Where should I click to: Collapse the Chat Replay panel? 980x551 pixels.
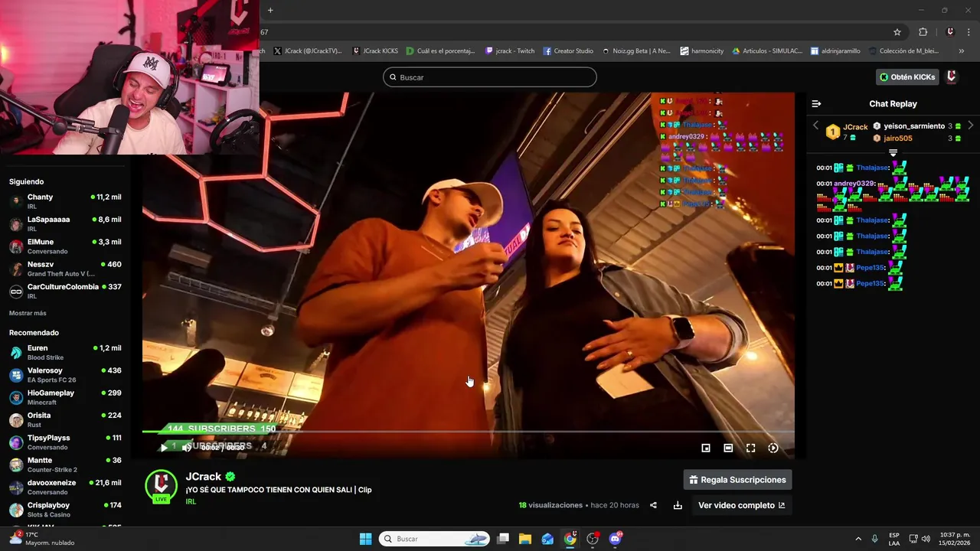816,103
